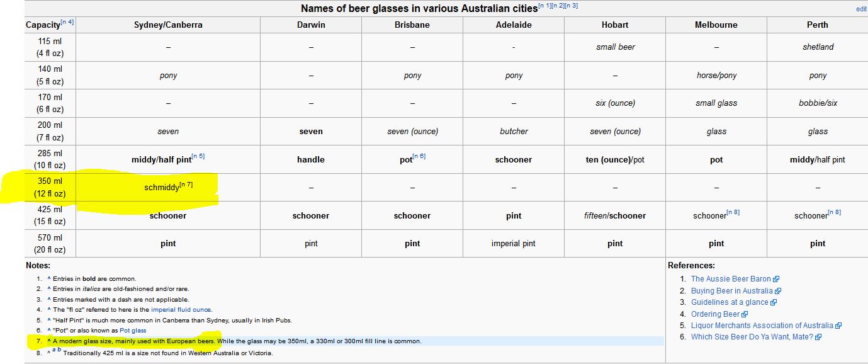868x364 pixels.
Task: Open the edit link above the table
Action: pyautogui.click(x=861, y=9)
